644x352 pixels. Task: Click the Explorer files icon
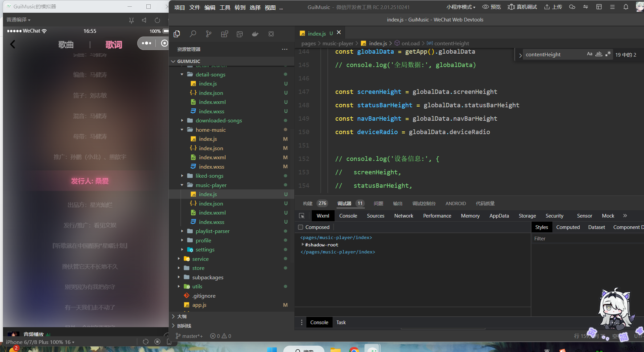click(177, 34)
